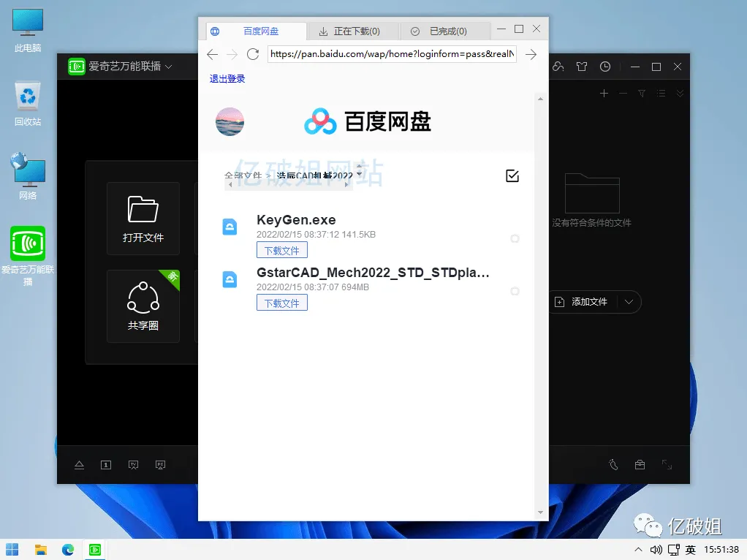747x560 pixels.
Task: Click the TV cast icon in iQiyi bottom bar
Action: [x=133, y=465]
